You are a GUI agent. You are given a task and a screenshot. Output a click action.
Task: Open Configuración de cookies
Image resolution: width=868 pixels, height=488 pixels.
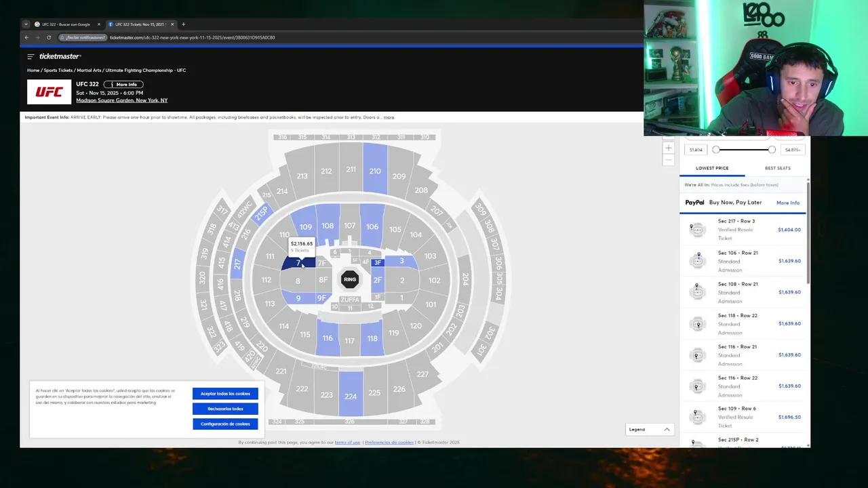coord(225,424)
